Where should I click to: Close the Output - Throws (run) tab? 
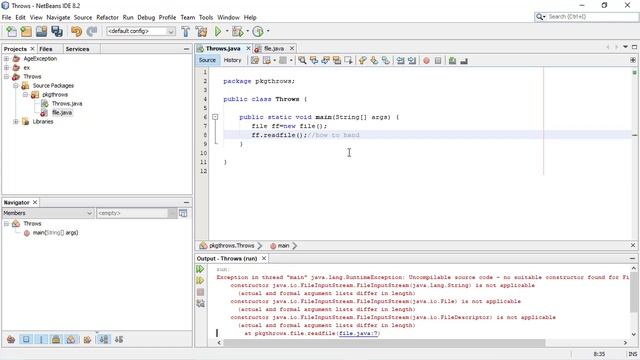click(x=264, y=258)
